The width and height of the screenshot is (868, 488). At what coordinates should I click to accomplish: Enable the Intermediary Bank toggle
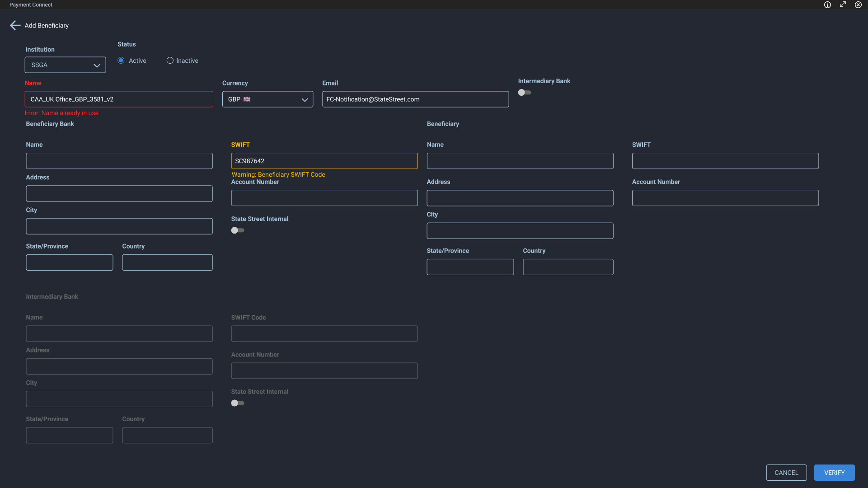pos(524,93)
